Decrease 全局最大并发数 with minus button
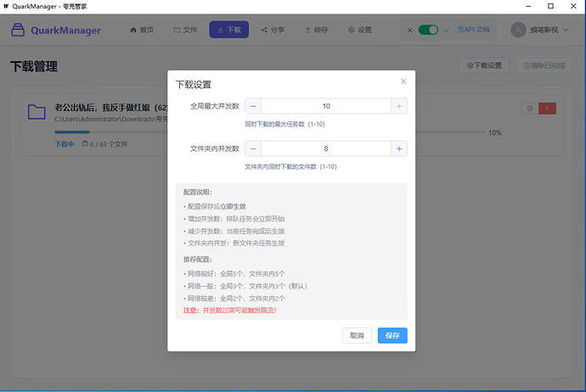Image resolution: width=586 pixels, height=392 pixels. [x=253, y=106]
